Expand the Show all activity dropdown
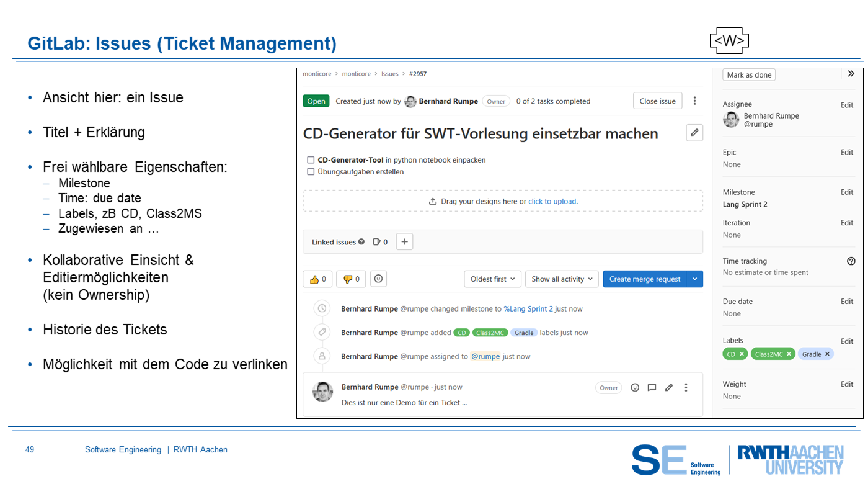The image size is (868, 489). 562,279
